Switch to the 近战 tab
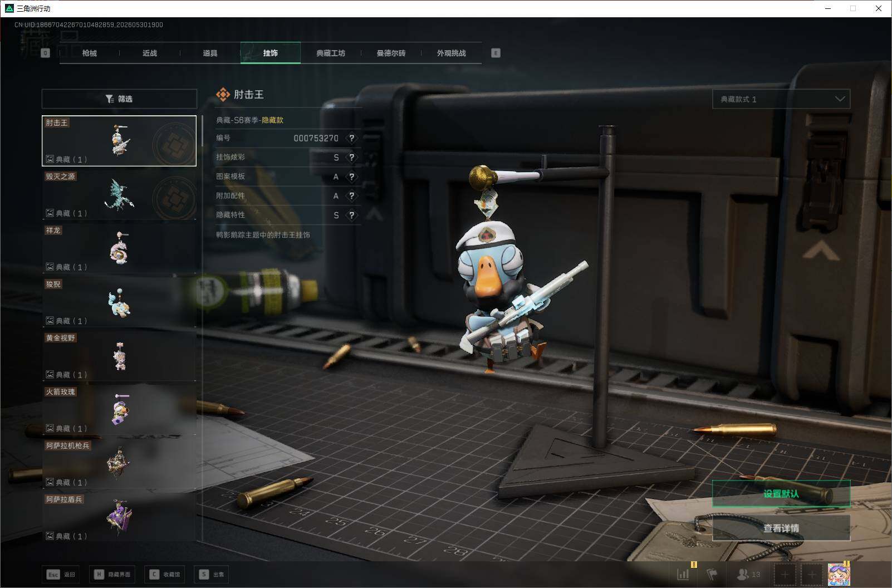 [150, 53]
